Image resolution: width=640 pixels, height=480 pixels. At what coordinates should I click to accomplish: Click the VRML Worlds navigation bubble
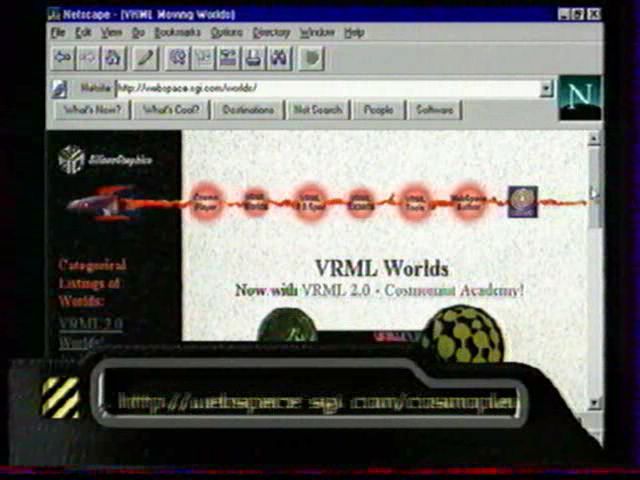(x=256, y=202)
